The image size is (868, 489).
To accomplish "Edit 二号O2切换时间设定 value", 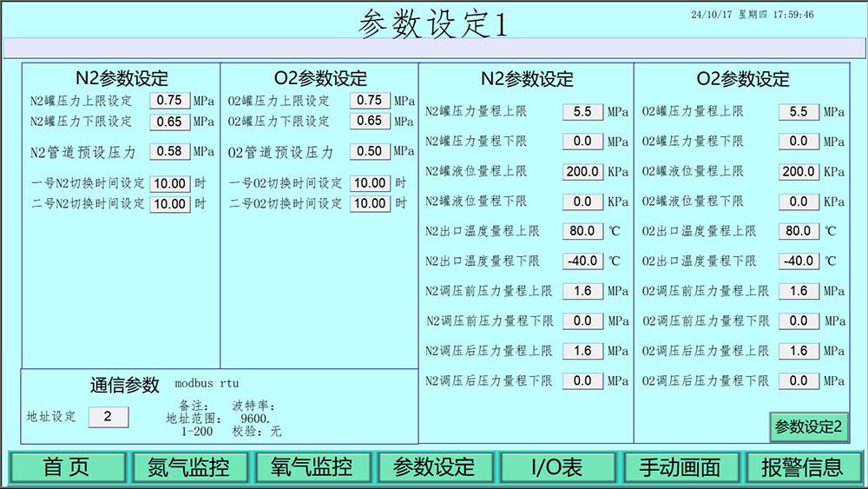I will pos(370,203).
